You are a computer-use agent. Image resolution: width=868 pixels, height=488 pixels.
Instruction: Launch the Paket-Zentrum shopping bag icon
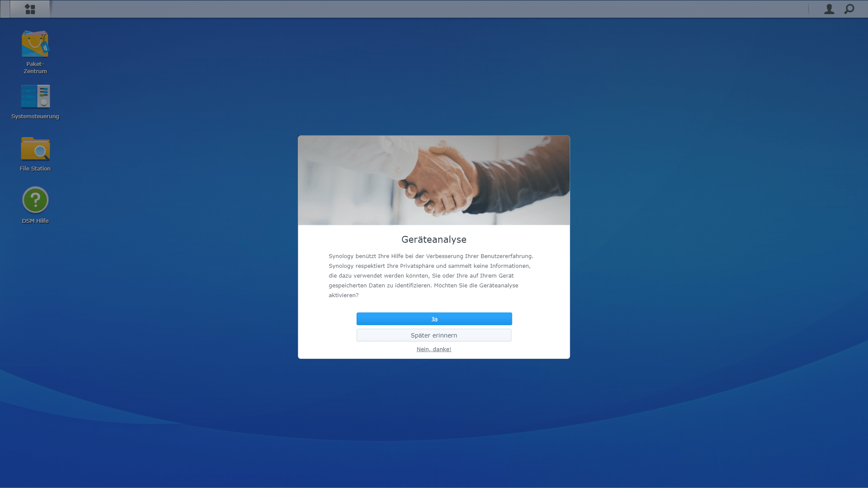[x=35, y=44]
